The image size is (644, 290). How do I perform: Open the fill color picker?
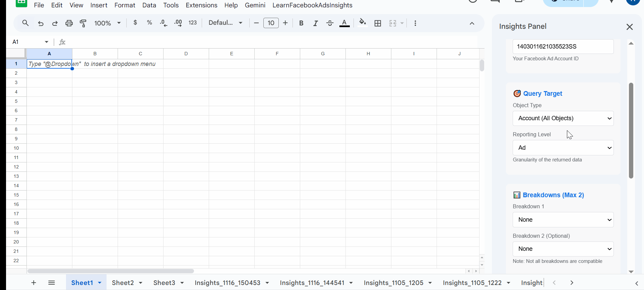point(363,23)
